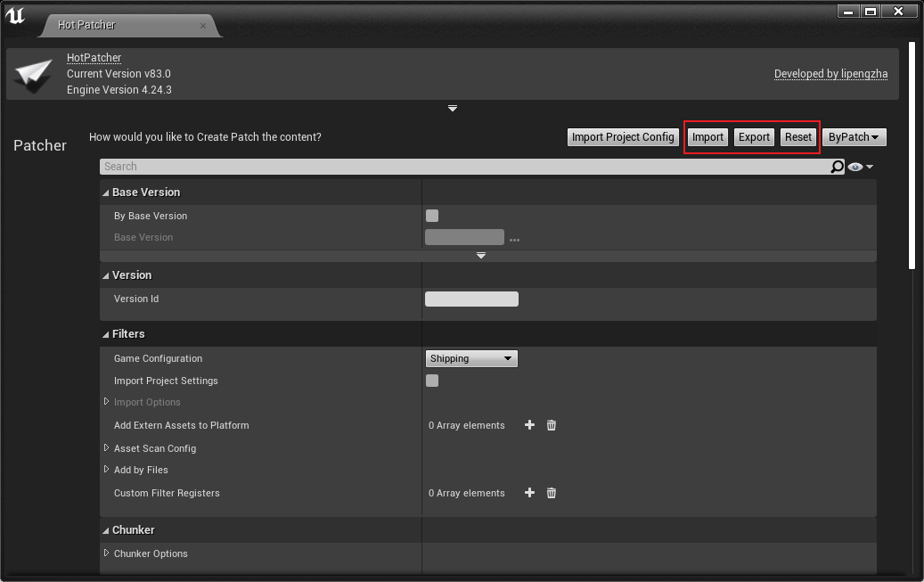This screenshot has height=582, width=924.
Task: Empty Custom Filter Registers using trash icon
Action: (552, 493)
